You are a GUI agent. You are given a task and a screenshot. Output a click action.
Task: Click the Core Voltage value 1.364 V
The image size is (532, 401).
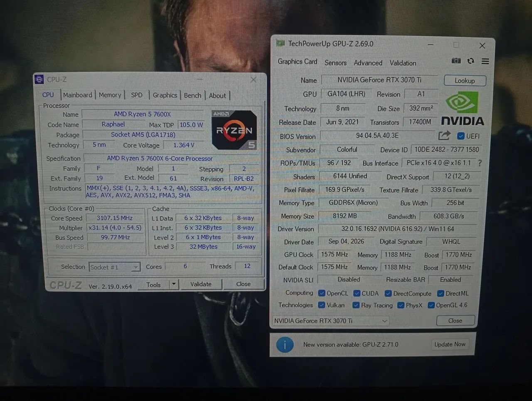[184, 145]
